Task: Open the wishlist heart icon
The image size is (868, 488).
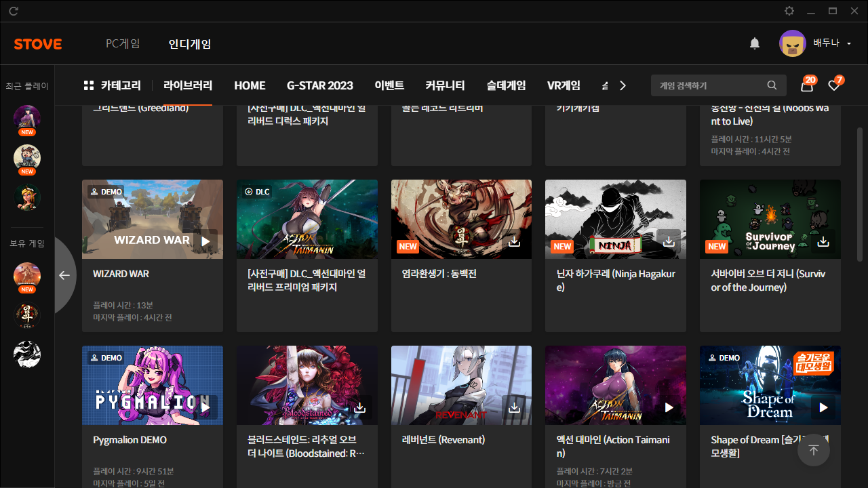Action: point(834,85)
